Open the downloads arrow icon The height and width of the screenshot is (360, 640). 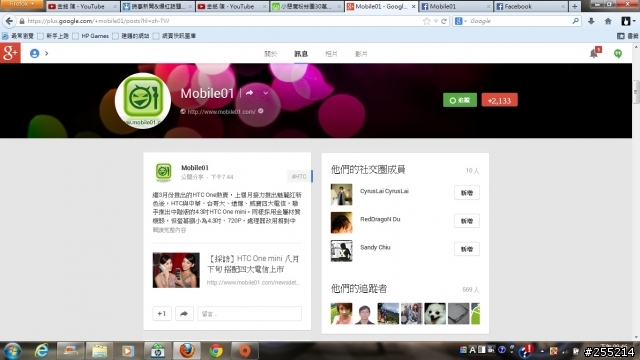(x=591, y=21)
